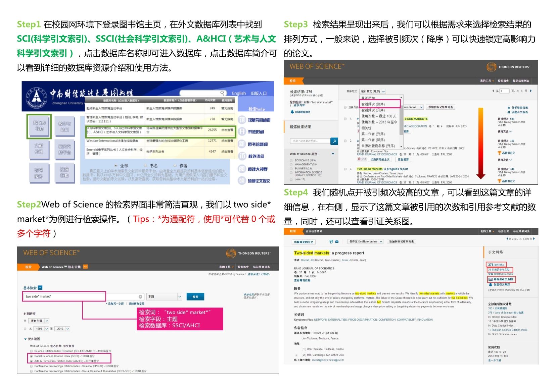This screenshot has height=392, width=555.
Task: Open the 基本检索 search type dropdown
Action: (40, 288)
